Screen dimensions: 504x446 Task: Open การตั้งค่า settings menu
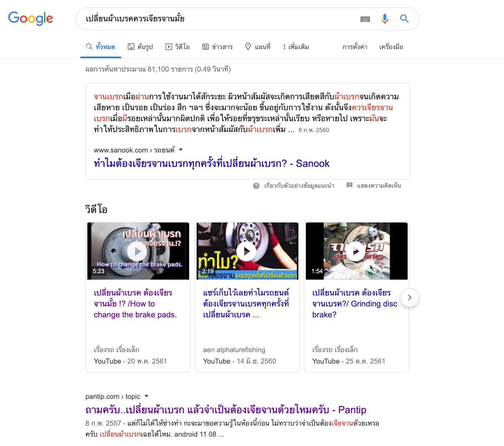(x=355, y=47)
